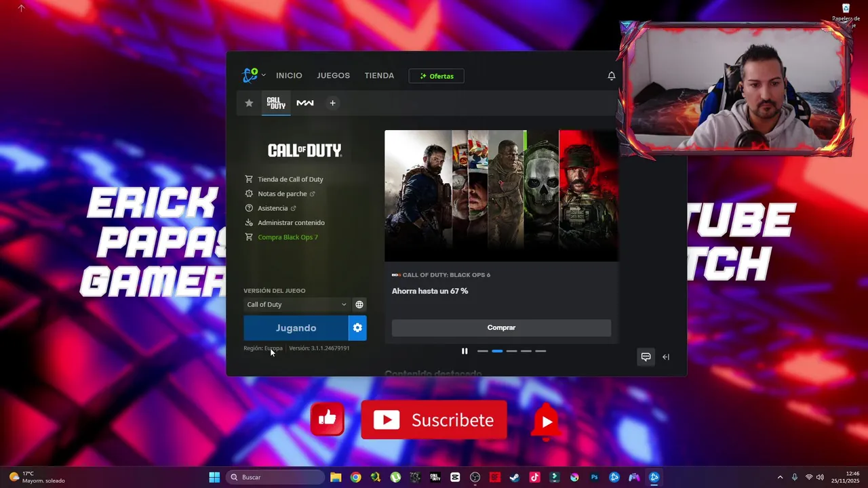Select the last carousel indicator dash
The height and width of the screenshot is (488, 868).
click(x=540, y=351)
